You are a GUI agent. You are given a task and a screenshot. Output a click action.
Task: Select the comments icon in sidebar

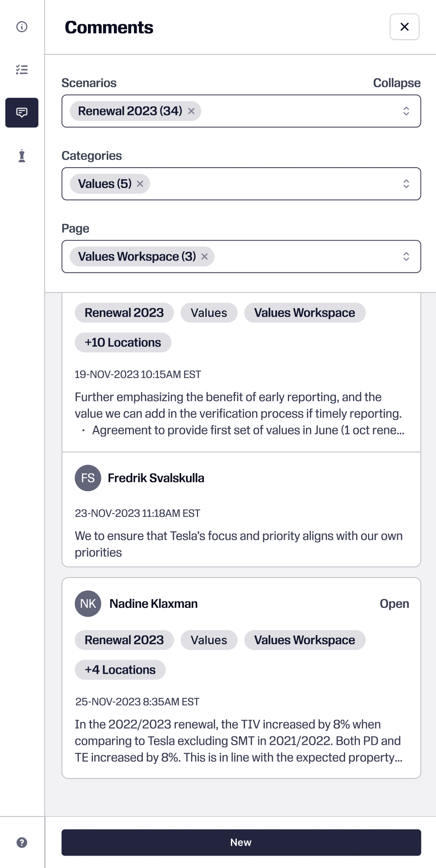22,112
